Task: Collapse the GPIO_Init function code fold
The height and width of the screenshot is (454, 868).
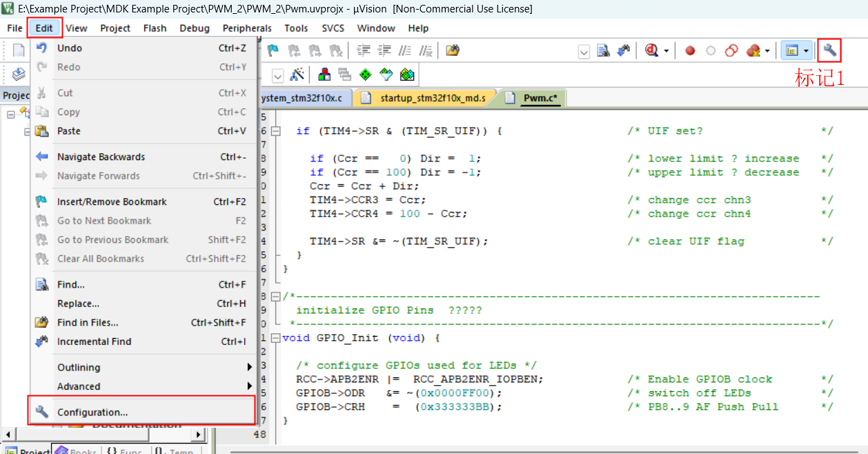Action: (x=276, y=338)
